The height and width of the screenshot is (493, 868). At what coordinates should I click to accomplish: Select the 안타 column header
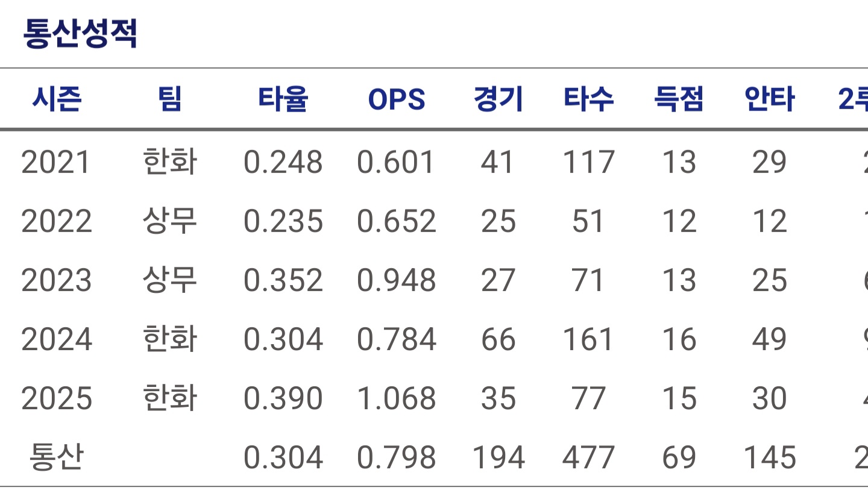pos(770,99)
